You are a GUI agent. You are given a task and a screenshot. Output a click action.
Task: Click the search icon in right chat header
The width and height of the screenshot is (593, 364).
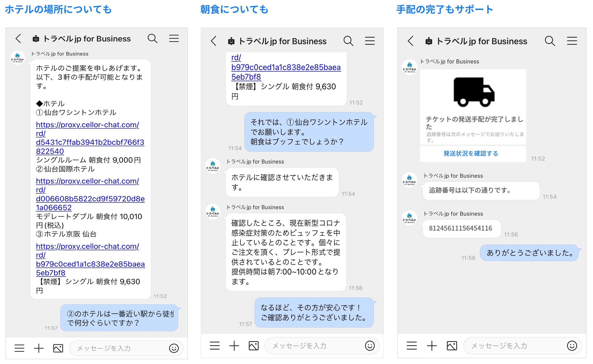tap(549, 41)
